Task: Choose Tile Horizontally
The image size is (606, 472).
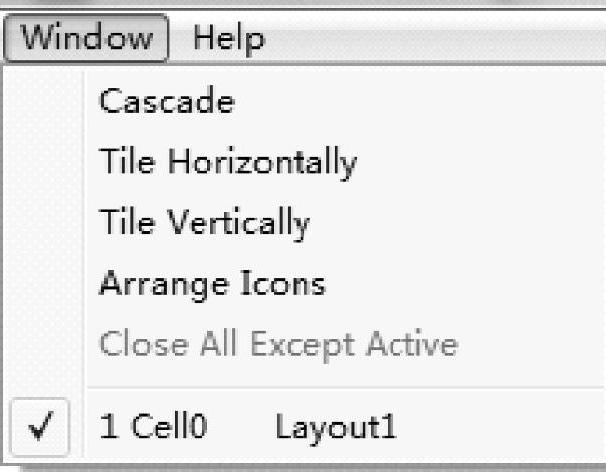Action: (x=227, y=162)
